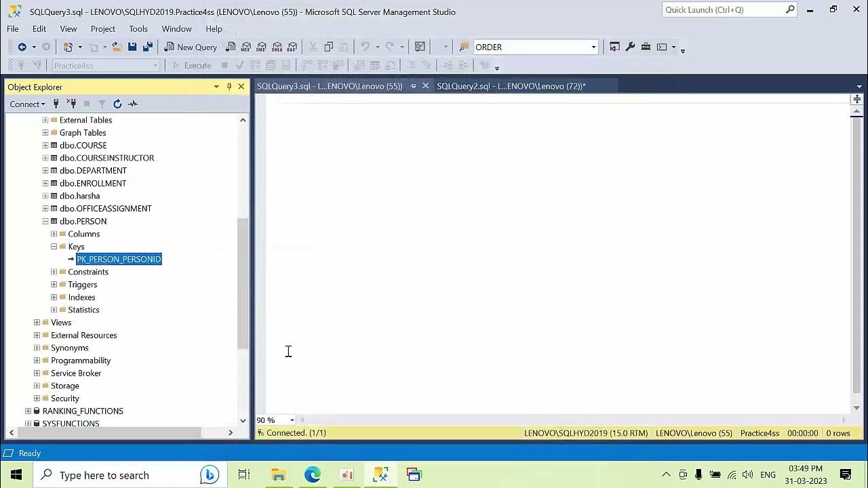Viewport: 868px width, 488px height.
Task: Open the File menu
Action: tap(13, 28)
